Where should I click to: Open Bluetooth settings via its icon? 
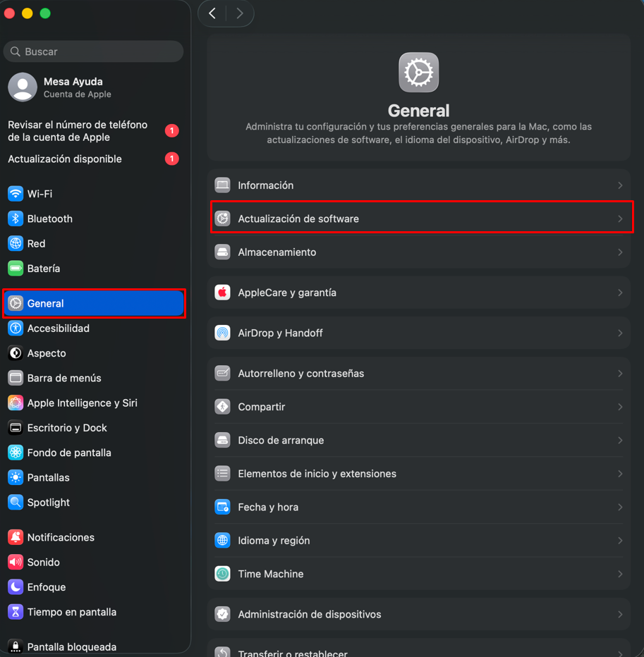16,219
